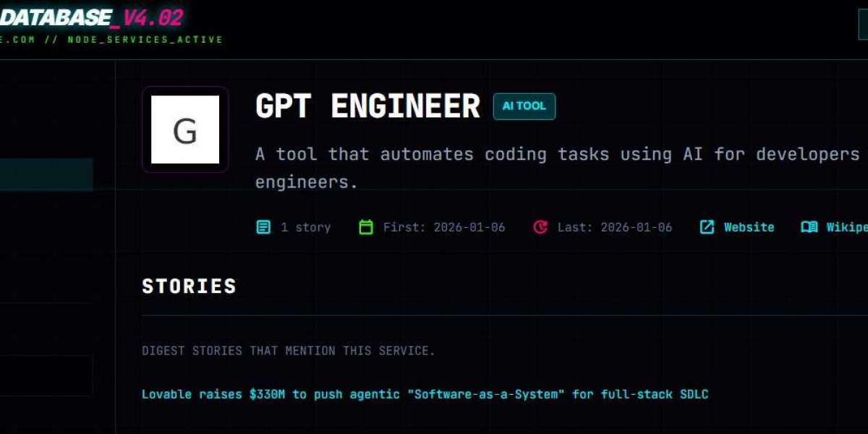Open the Lovable raises $330M story link
868x434 pixels.
point(425,394)
